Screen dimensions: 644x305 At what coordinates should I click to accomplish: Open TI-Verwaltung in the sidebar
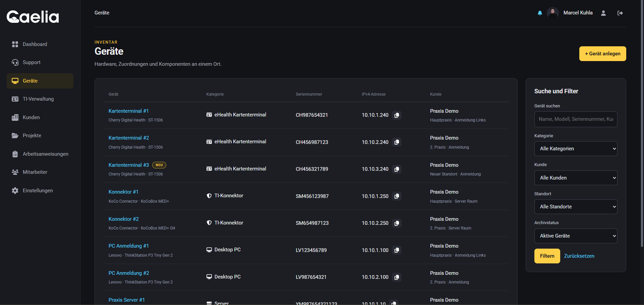(40, 99)
